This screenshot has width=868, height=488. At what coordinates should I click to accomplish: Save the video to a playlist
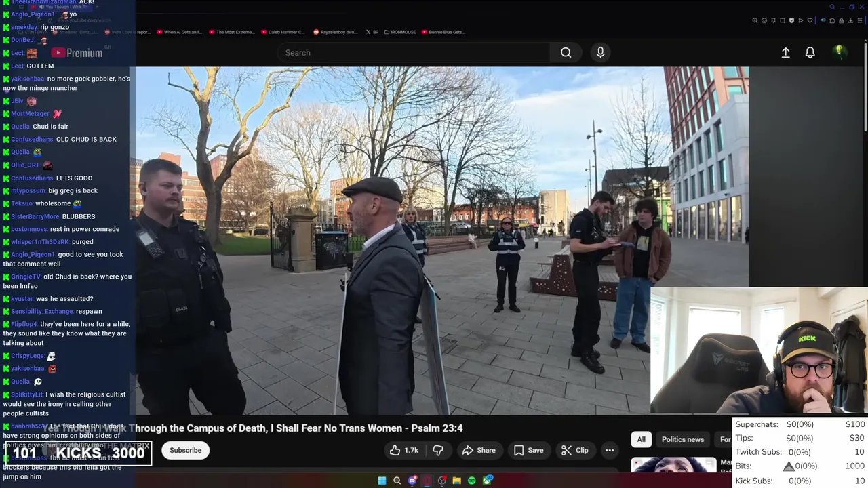(x=528, y=450)
